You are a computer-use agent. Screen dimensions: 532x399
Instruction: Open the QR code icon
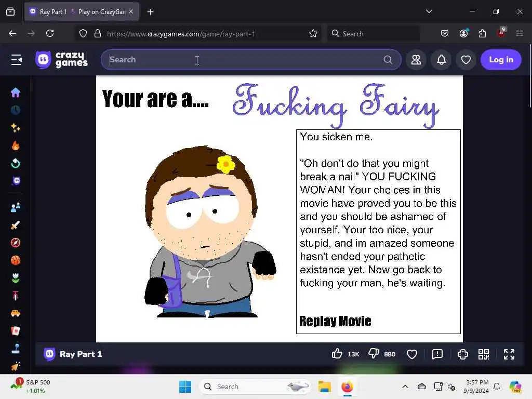click(x=484, y=354)
